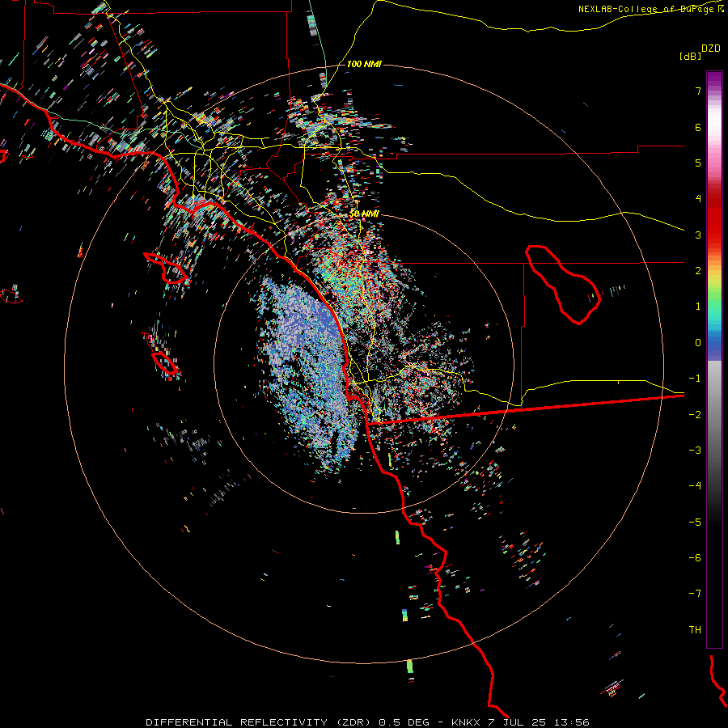The image size is (728, 728).
Task: Click the 100 NMI range ring label
Action: tap(364, 64)
